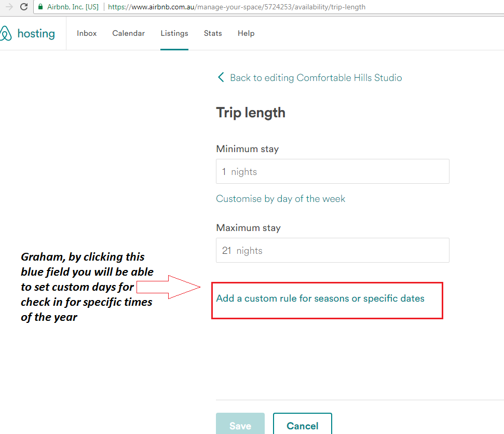Click the Maximum stay nights field
Viewport: 504px width, 434px height.
click(x=333, y=250)
